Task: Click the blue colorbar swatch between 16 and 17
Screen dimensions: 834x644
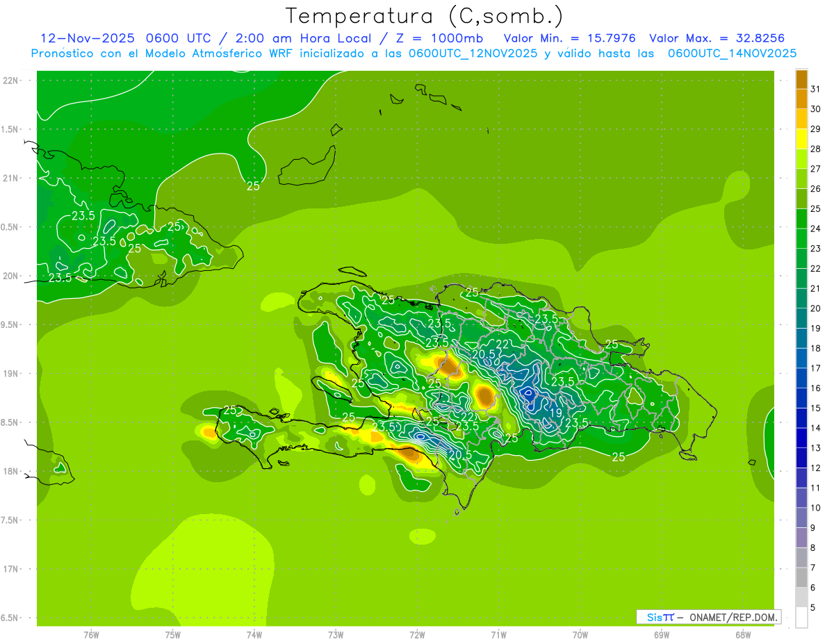Action: coord(801,378)
